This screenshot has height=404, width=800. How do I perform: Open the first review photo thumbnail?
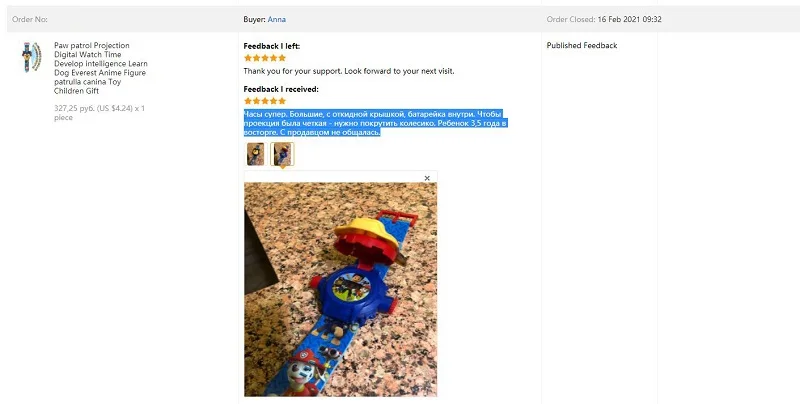[256, 154]
